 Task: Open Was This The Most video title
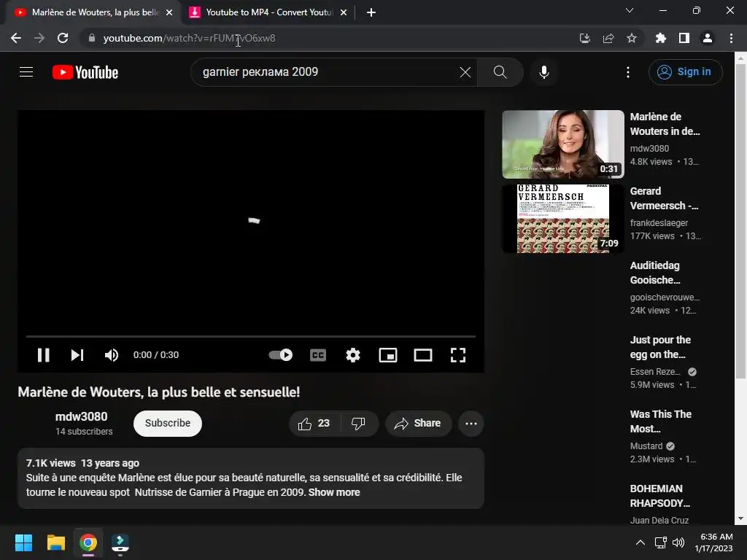(660, 421)
